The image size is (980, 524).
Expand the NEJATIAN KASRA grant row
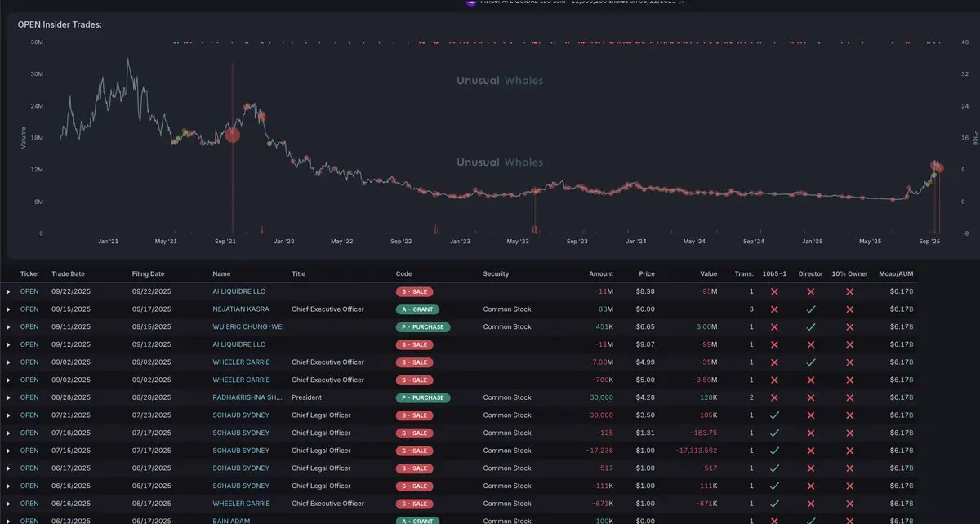(x=9, y=309)
